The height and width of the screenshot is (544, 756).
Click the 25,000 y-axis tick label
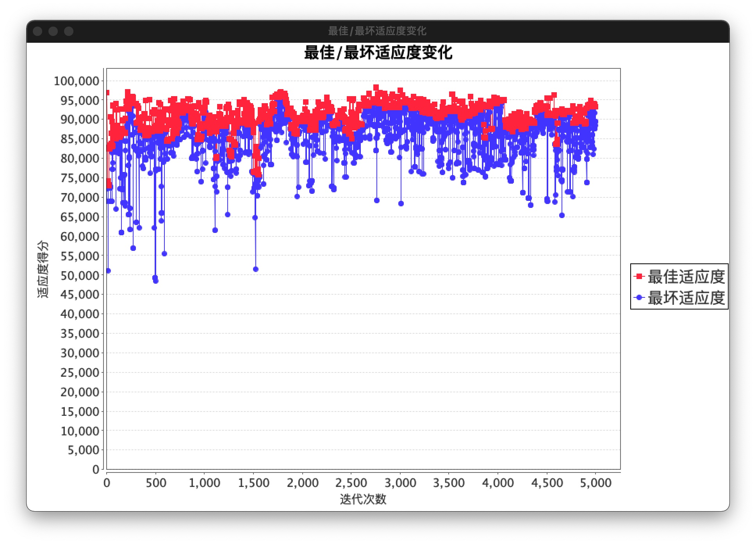[80, 372]
